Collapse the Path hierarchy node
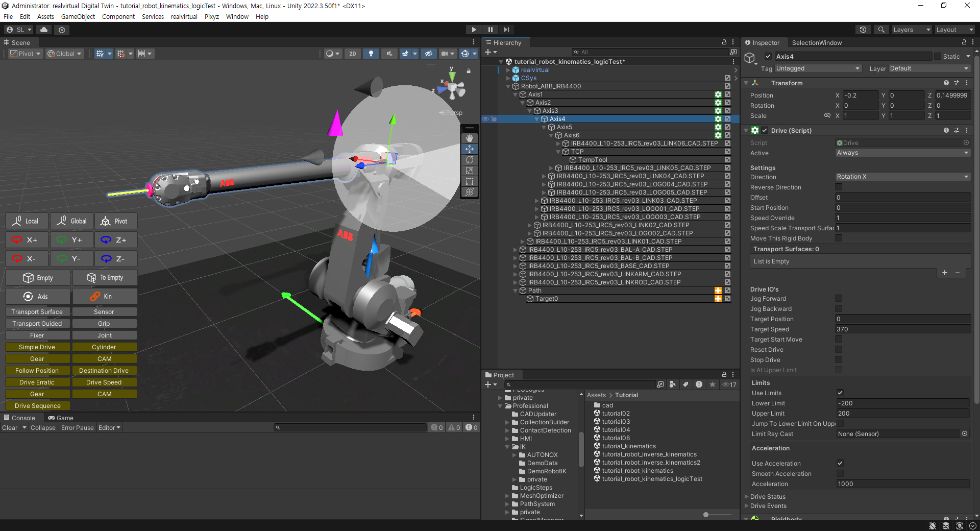 [516, 291]
